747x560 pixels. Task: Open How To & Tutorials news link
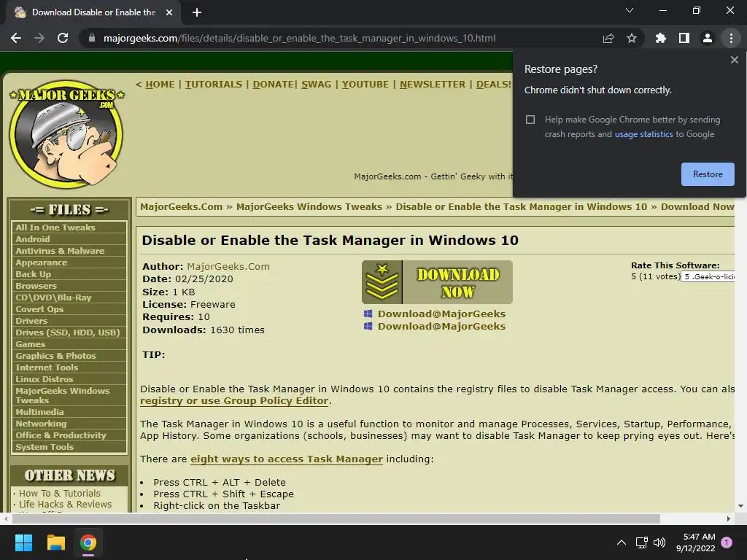[60, 494]
